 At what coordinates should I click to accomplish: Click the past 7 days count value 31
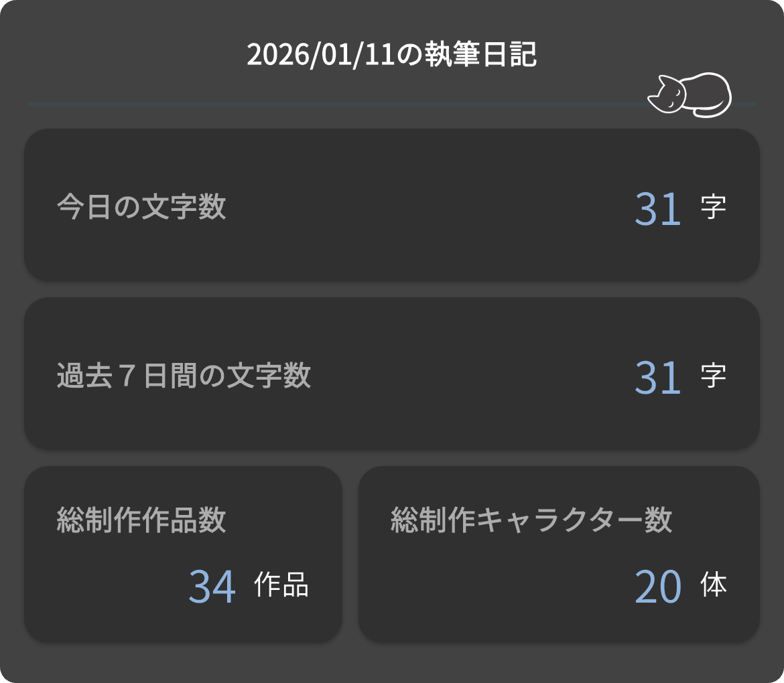point(657,377)
